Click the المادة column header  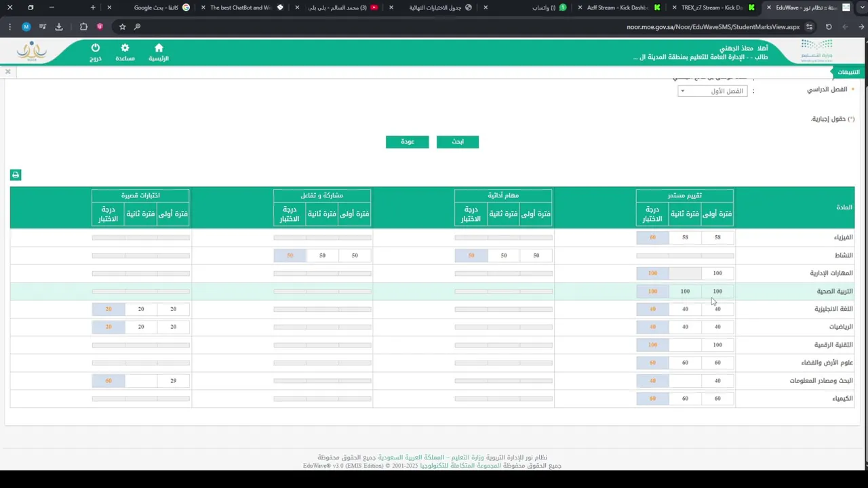(844, 207)
